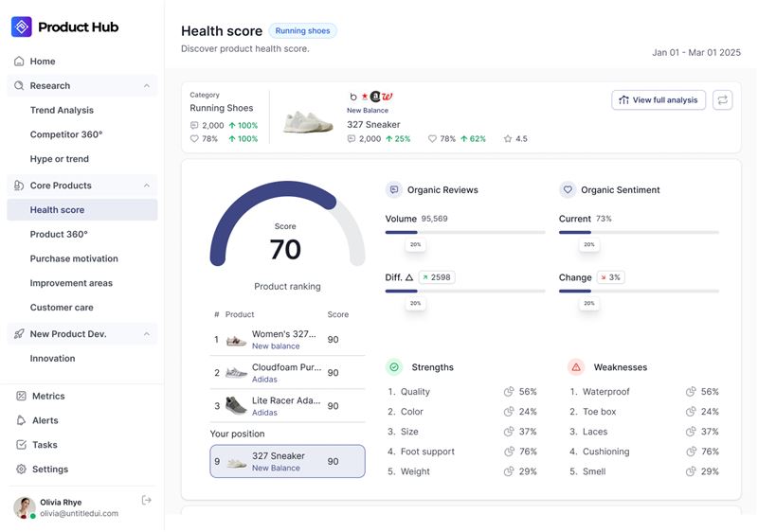Click the Alerts bell icon
Viewport: 758px width, 532px height.
tap(21, 420)
